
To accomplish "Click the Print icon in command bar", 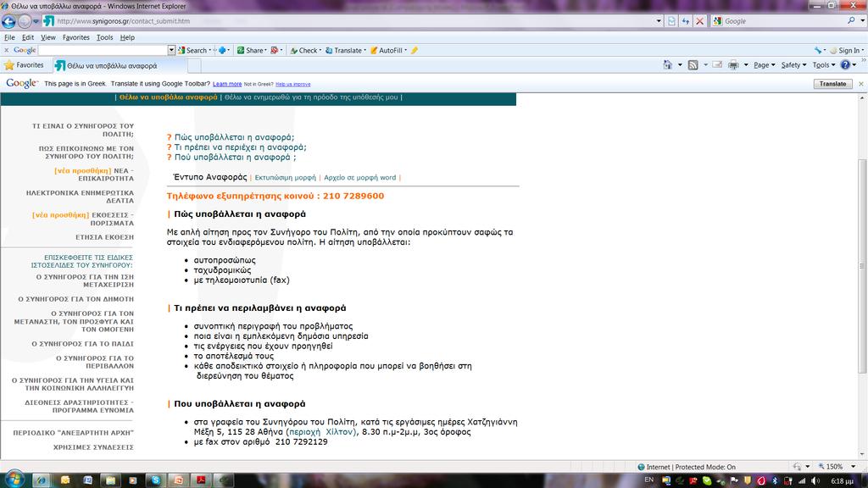I will click(x=733, y=64).
